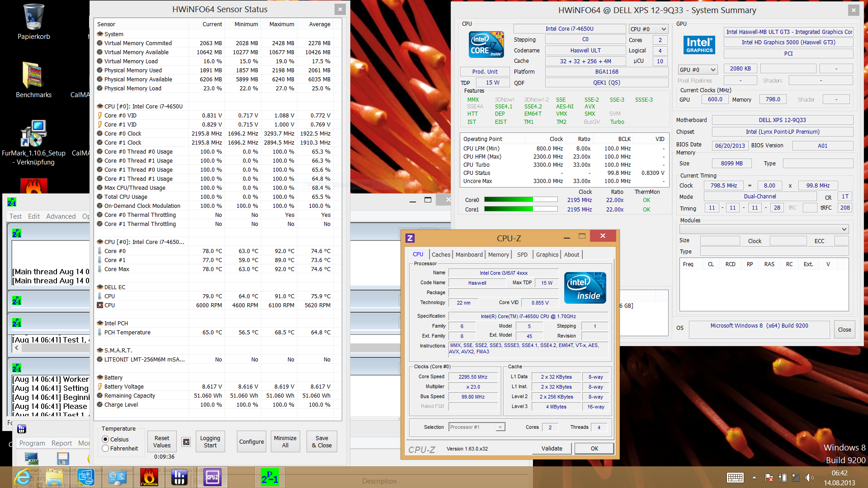Viewport: 868px width, 488px height.
Task: Switch to the CPU-Z Graphics tab
Action: [547, 254]
